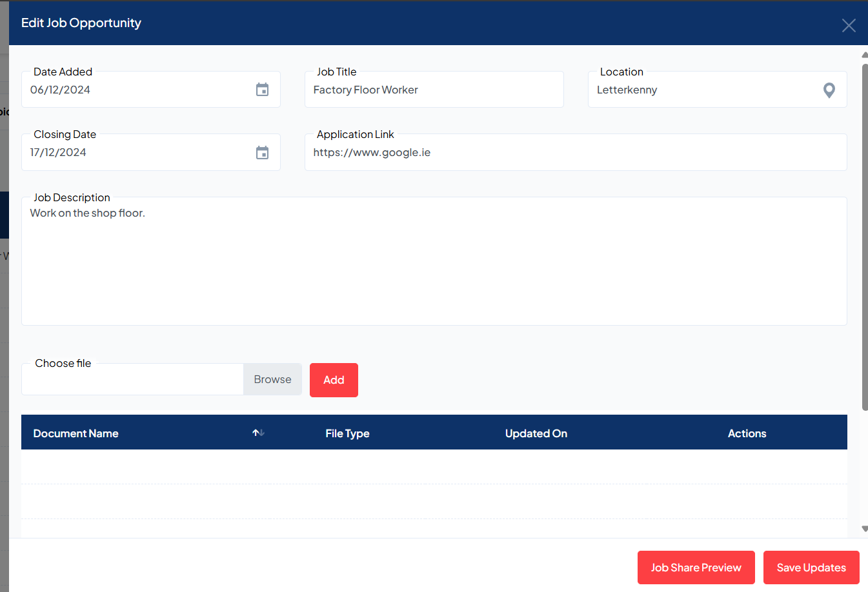Open the Closing Date calendar picker icon
868x592 pixels.
click(262, 153)
